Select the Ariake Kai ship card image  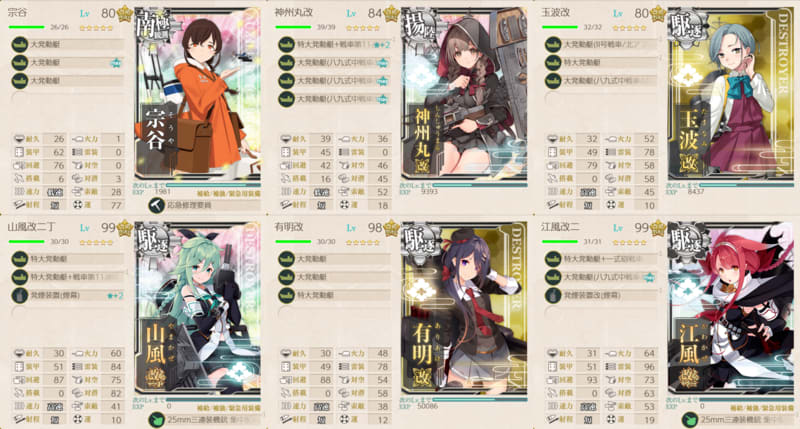464,308
